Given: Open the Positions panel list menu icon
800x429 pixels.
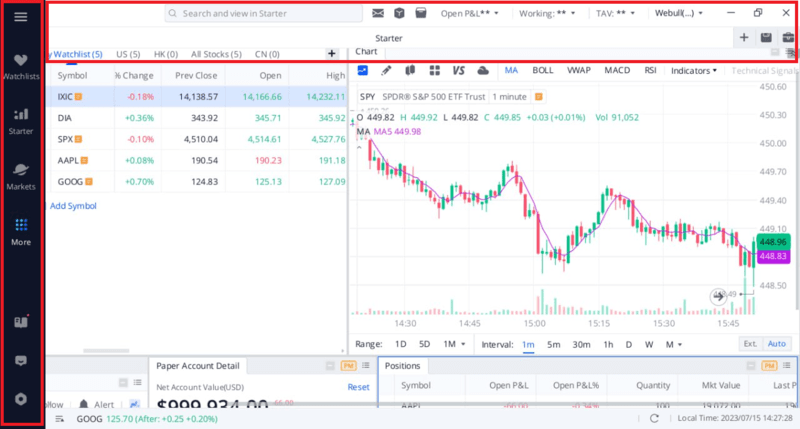Looking at the screenshot, I should [x=786, y=365].
